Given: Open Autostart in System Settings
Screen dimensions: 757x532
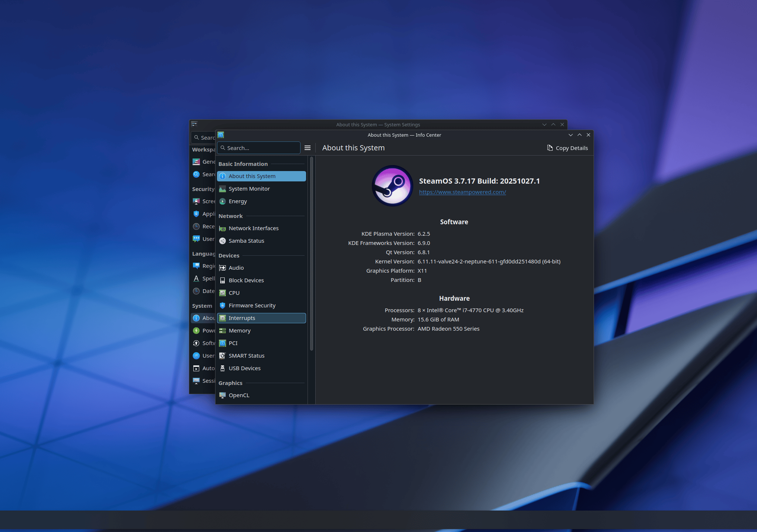Looking at the screenshot, I should tap(203, 368).
